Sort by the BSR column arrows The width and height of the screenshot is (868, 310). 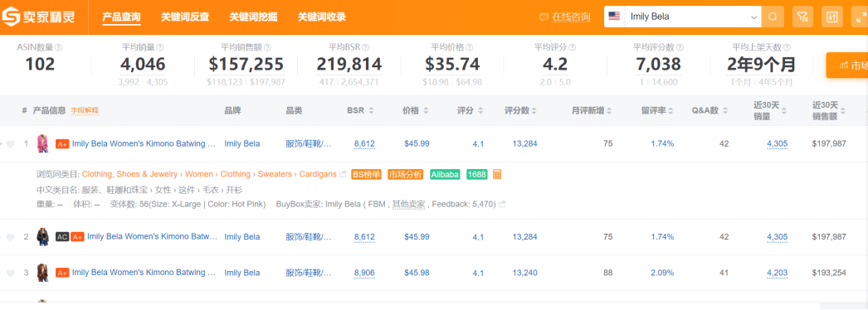click(x=371, y=110)
